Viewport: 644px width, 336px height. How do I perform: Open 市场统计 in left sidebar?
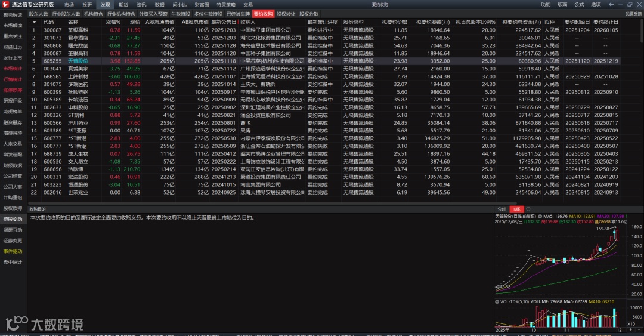(x=13, y=69)
